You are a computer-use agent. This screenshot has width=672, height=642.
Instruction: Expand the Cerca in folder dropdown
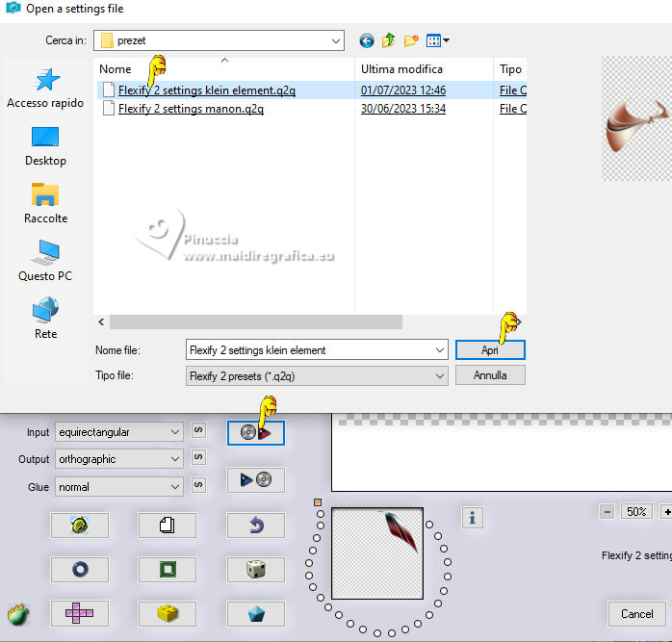pos(336,41)
